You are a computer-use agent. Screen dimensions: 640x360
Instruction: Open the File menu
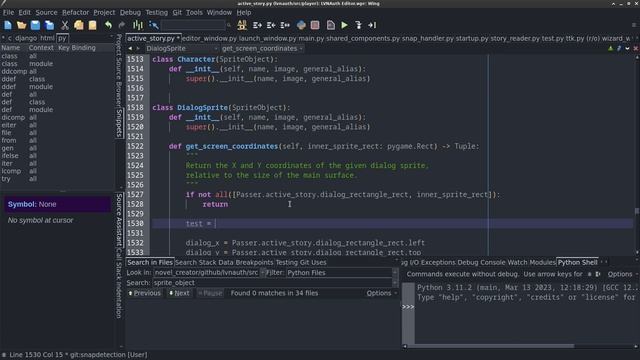tap(8, 13)
